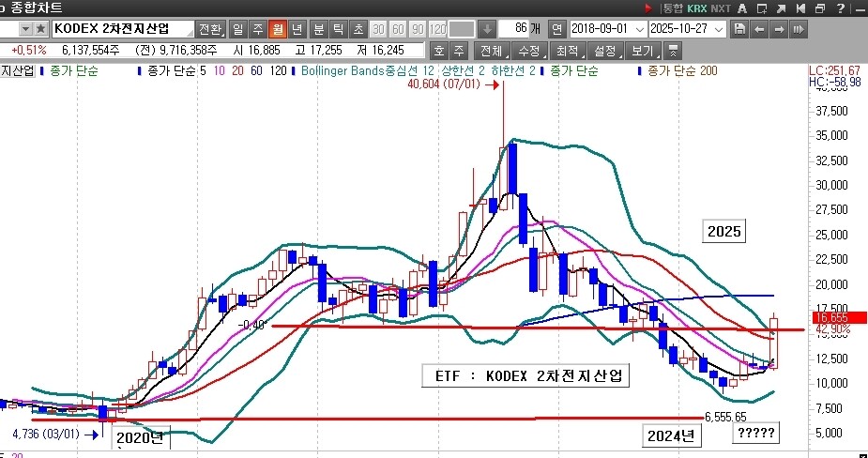The height and width of the screenshot is (458, 868).
Task: Open the 수정 adjusted price menu
Action: point(530,51)
